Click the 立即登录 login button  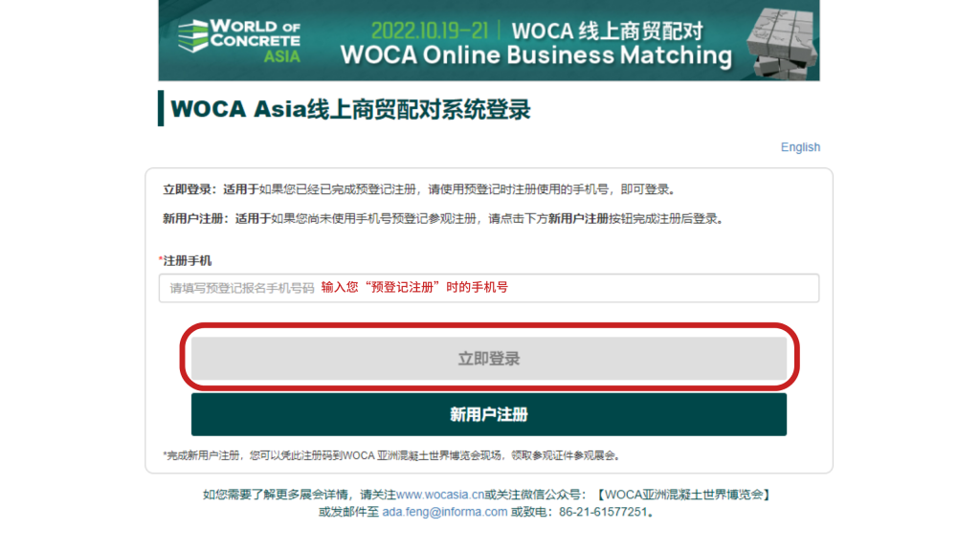point(489,359)
